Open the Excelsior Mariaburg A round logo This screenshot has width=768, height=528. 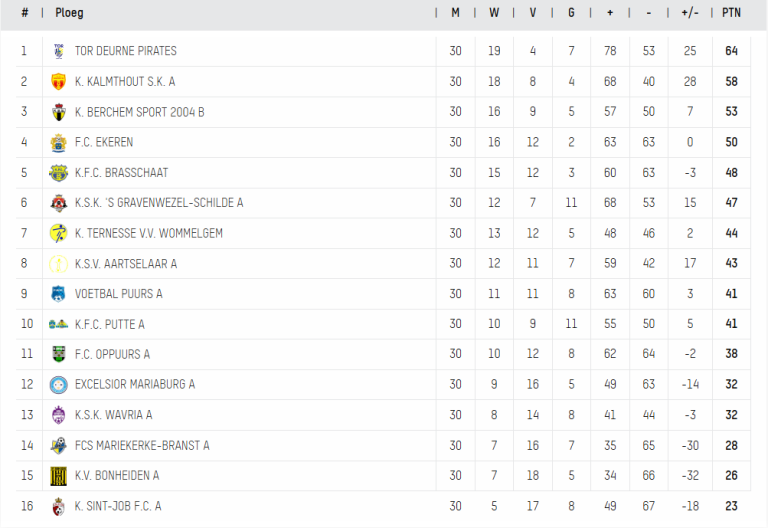coord(59,384)
